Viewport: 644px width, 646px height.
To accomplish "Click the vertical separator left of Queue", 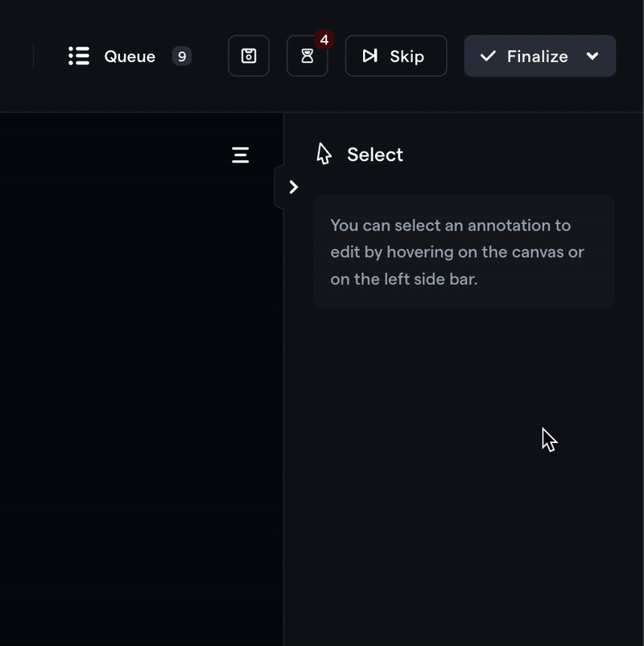I will coord(33,56).
